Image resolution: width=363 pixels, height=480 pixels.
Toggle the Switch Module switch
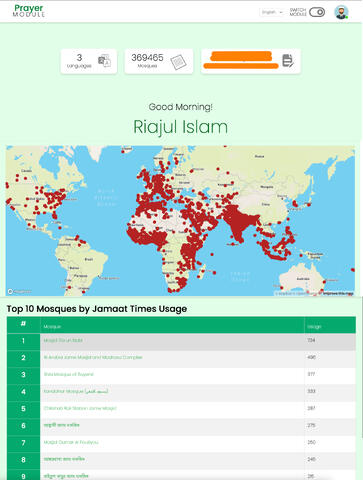(317, 12)
